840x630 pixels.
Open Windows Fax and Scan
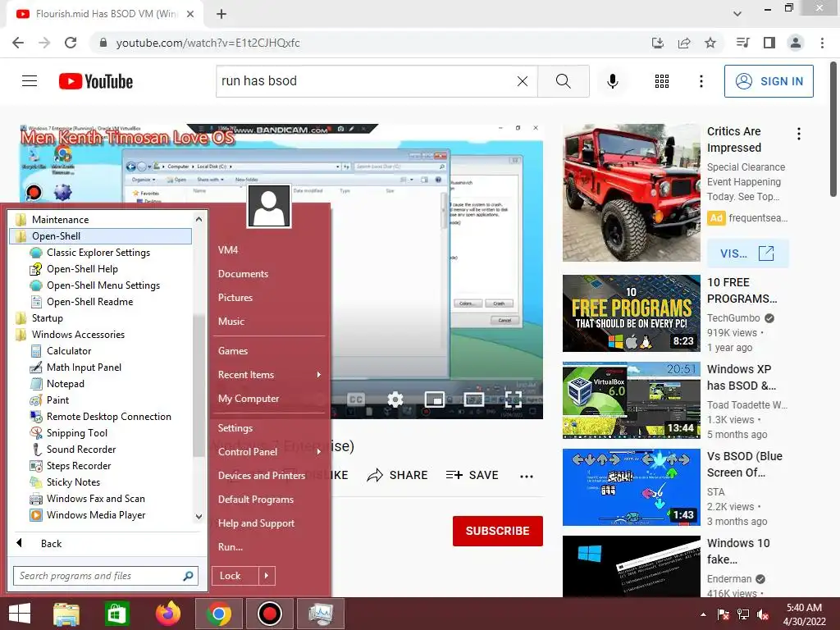(95, 499)
